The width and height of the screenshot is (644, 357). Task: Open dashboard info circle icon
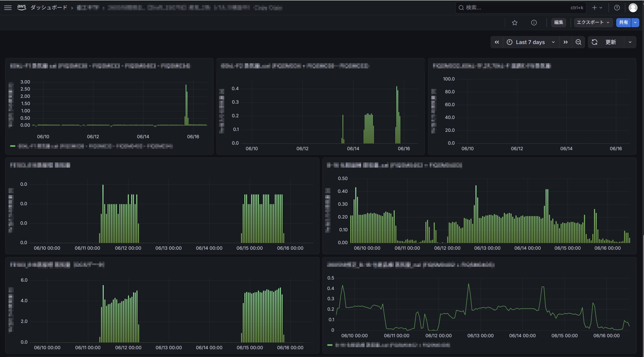(x=534, y=22)
